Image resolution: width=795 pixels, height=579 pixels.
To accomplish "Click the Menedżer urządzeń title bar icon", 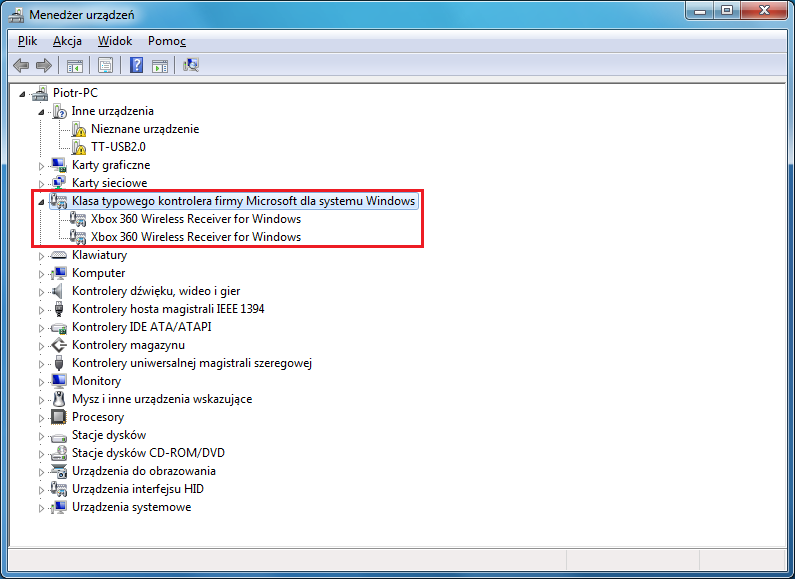I will pyautogui.click(x=16, y=15).
